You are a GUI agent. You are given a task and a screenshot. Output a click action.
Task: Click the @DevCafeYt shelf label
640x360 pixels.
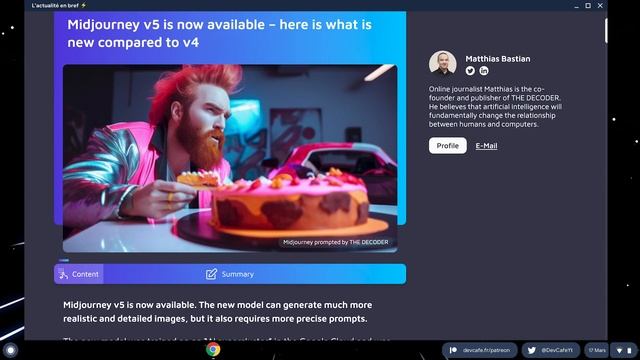pyautogui.click(x=557, y=350)
